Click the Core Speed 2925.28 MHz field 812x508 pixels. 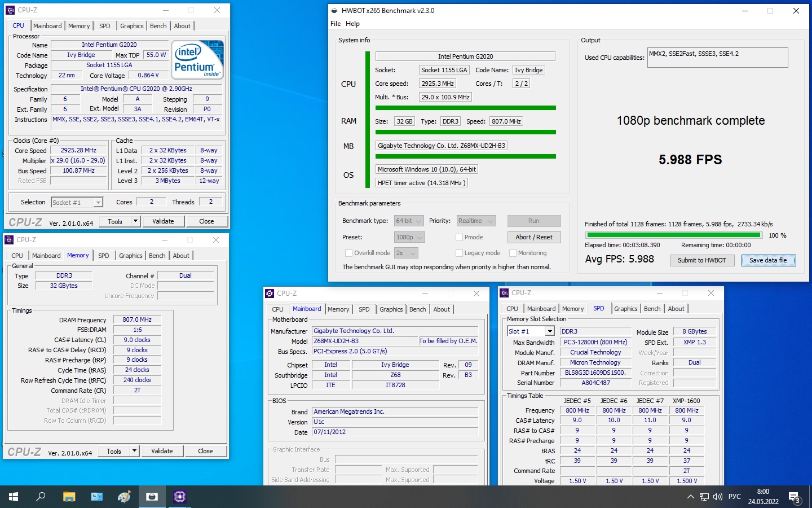tap(79, 151)
